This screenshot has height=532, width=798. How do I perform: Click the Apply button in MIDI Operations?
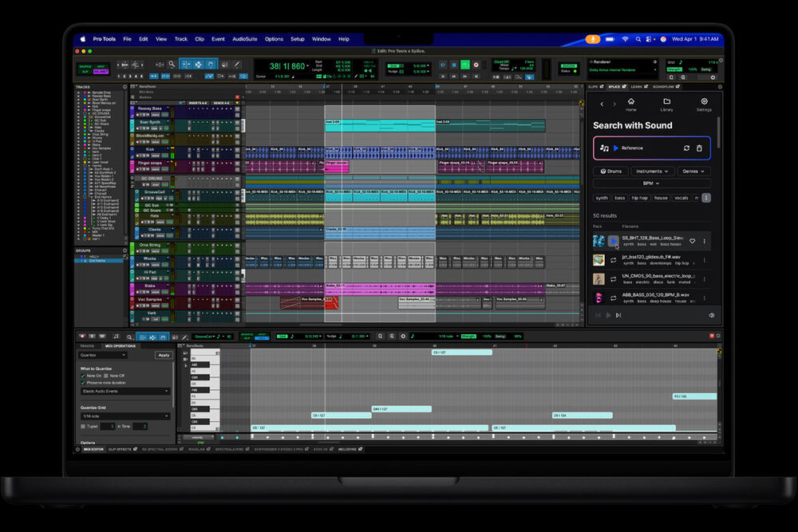(x=164, y=355)
